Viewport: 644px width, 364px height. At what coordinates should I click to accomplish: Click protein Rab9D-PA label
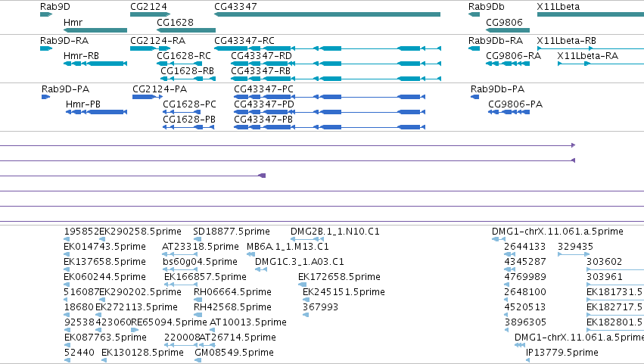pos(65,89)
